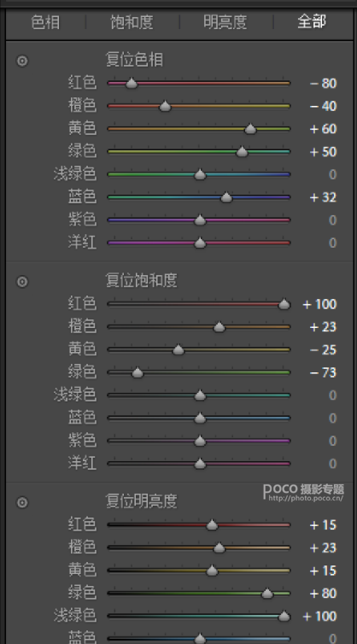Click the green luminance slider handle
Image resolution: width=357 pixels, height=644 pixels.
click(x=267, y=594)
